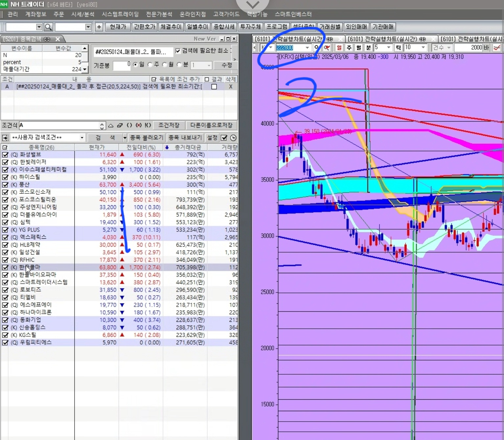Open the 사용자 검색조건 dropdown

click(82, 138)
